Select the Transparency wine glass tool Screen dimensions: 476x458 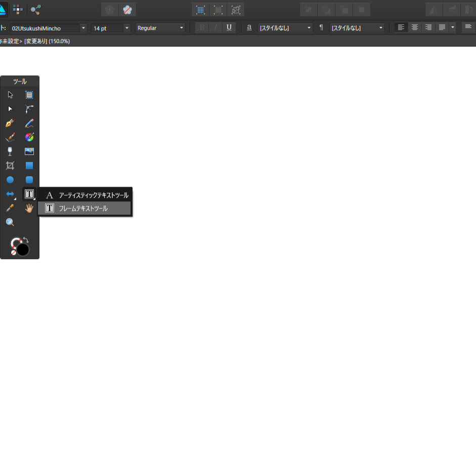10,151
